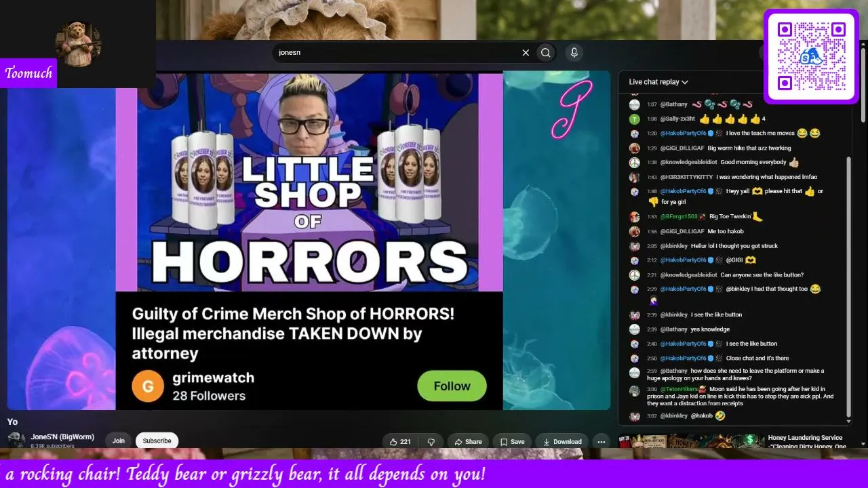Click @TetonHikers' chat avatar
868x488 pixels.
[x=634, y=391]
